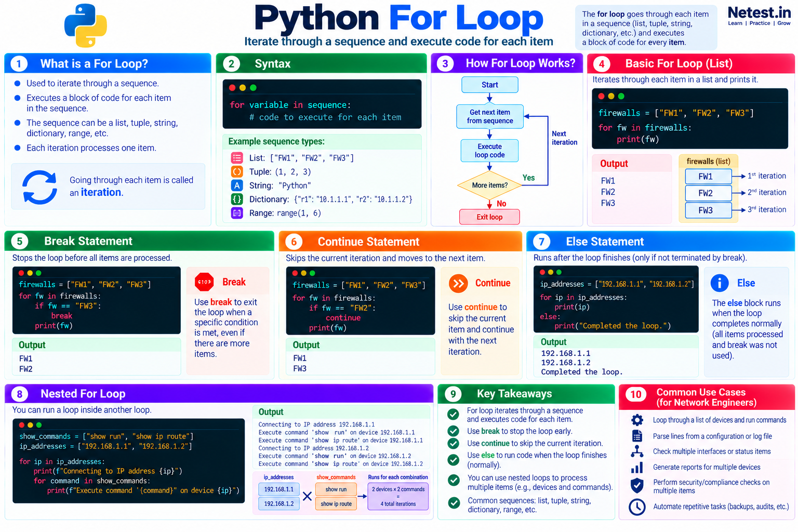Image resolution: width=798 pixels, height=532 pixels.
Task: Click the circular arrows iteration icon
Action: point(40,187)
